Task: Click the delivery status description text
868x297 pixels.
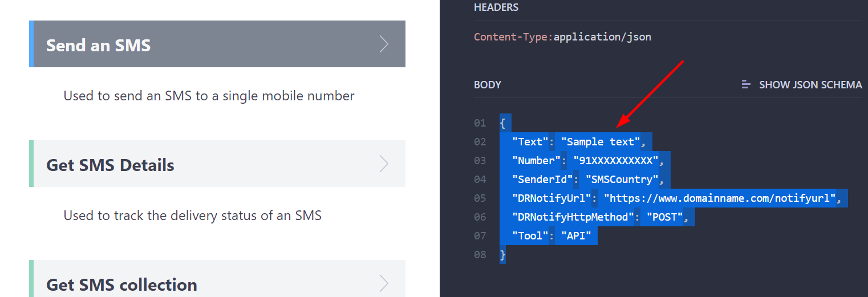Action: [192, 215]
